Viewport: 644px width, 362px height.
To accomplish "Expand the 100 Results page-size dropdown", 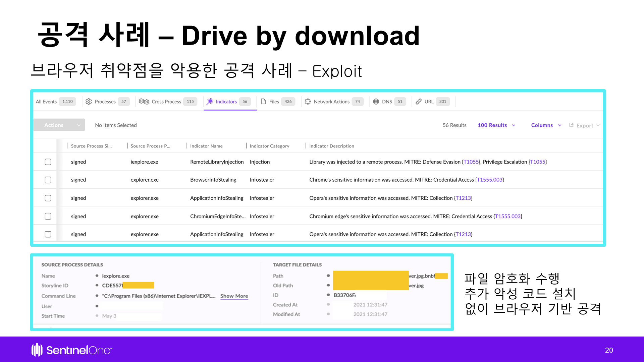I will (496, 125).
